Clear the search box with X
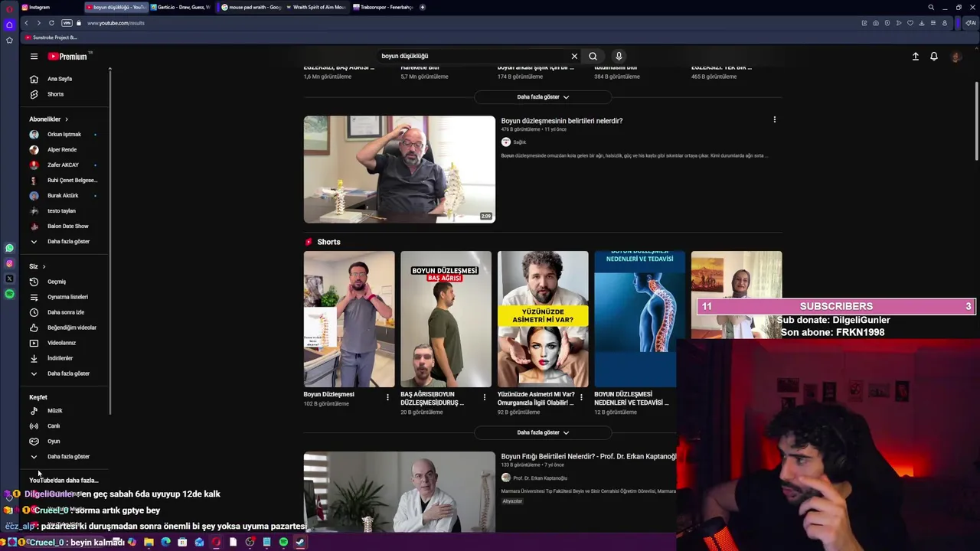The width and height of the screenshot is (980, 551). [x=574, y=56]
